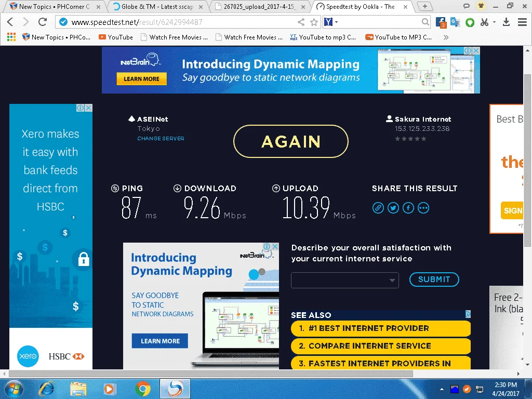Switch to the 267025_upload tab

pyautogui.click(x=260, y=6)
